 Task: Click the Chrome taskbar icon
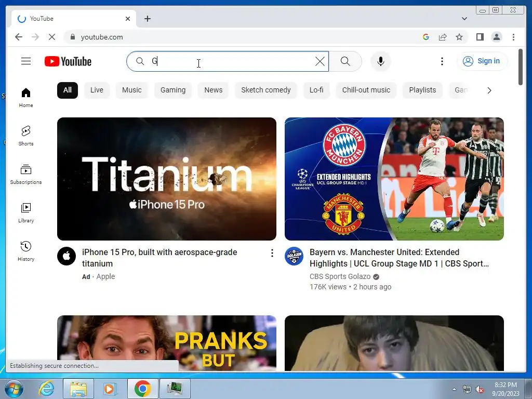click(x=142, y=389)
